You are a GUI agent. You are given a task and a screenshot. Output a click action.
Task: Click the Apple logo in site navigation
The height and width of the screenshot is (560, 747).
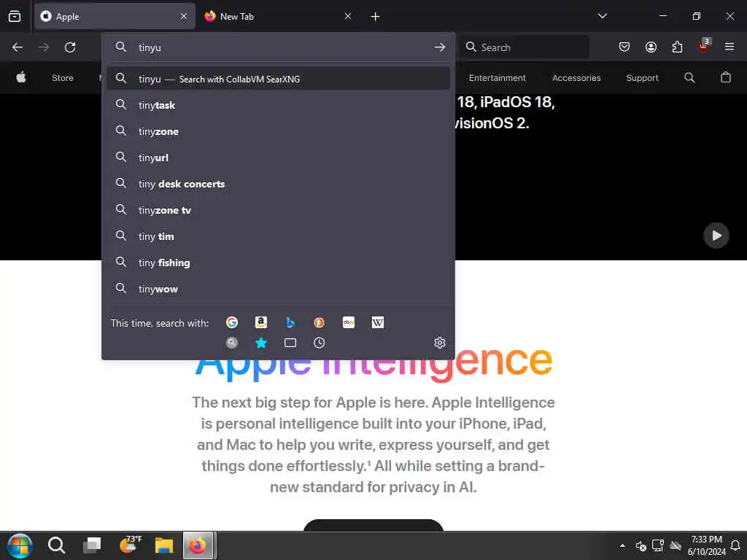pos(21,77)
